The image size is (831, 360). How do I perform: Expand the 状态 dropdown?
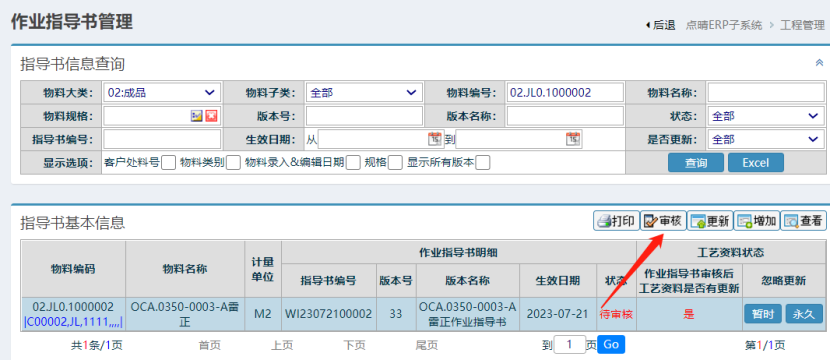(766, 116)
